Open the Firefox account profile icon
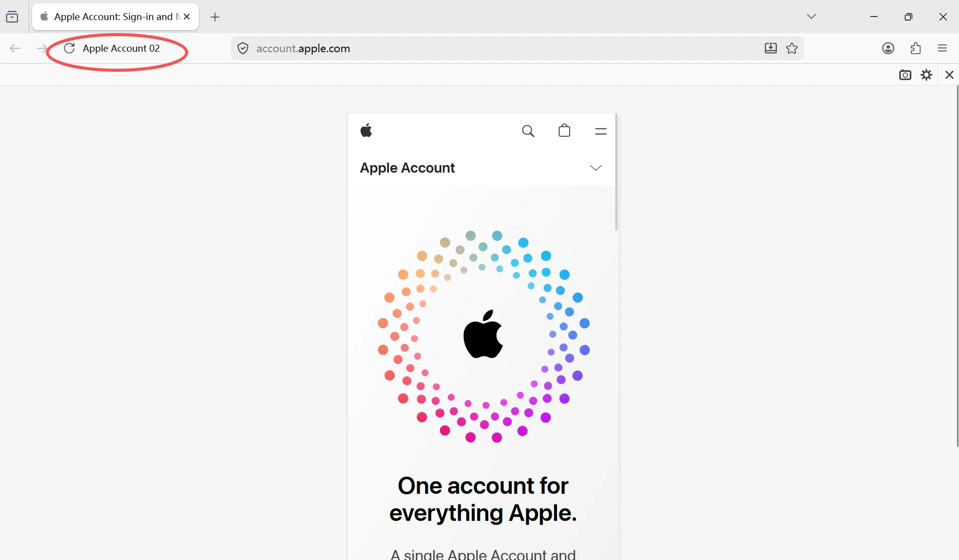This screenshot has width=959, height=560. pos(888,48)
